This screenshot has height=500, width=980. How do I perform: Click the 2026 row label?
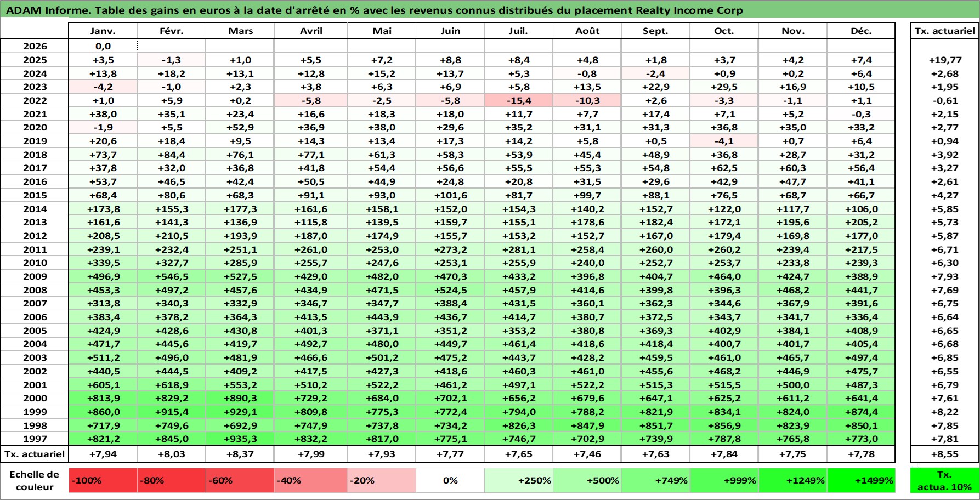35,46
